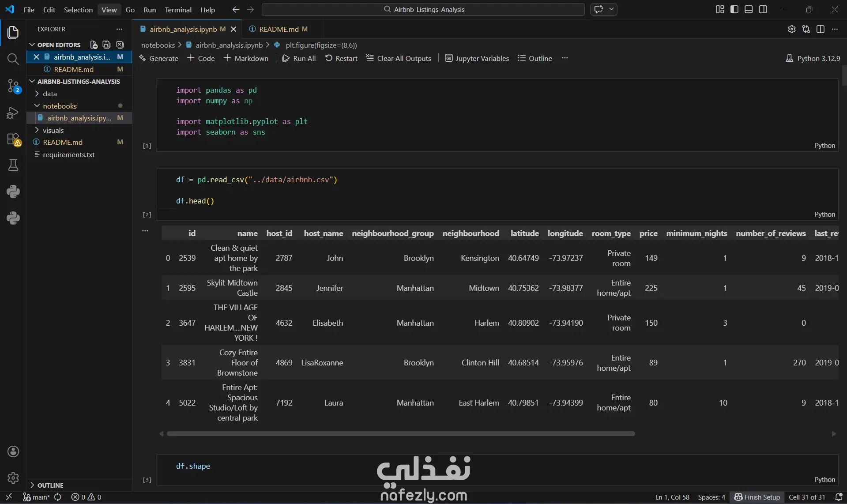Open the notebook diff compare icon

point(806,29)
